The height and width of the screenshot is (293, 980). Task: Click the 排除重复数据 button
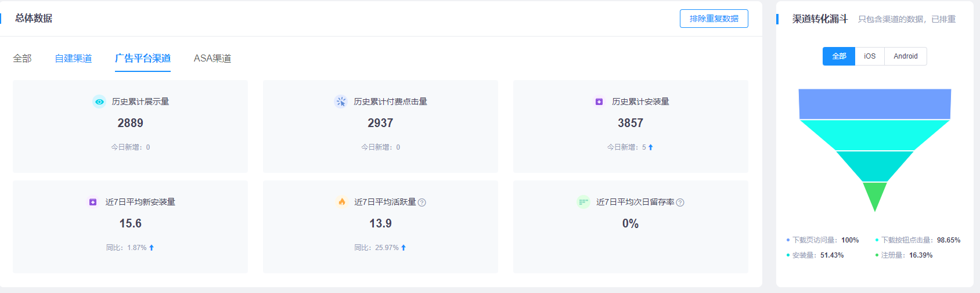714,19
